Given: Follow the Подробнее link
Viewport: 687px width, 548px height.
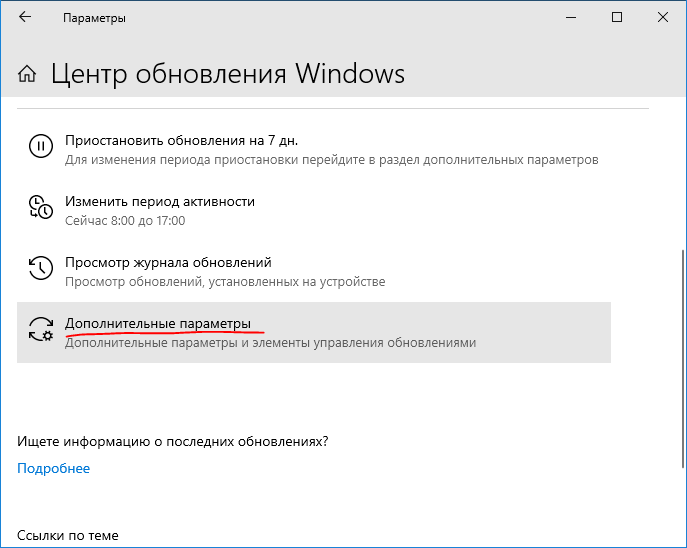Looking at the screenshot, I should [53, 468].
